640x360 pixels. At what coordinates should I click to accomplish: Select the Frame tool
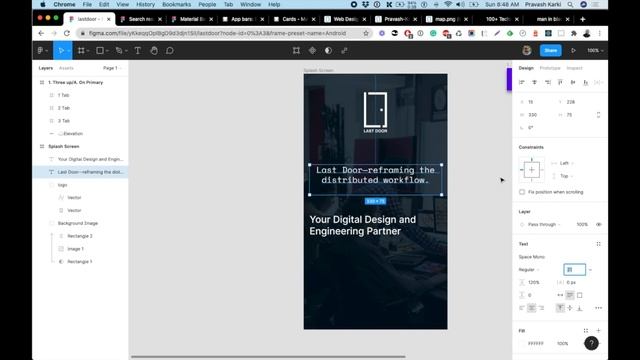pyautogui.click(x=81, y=51)
